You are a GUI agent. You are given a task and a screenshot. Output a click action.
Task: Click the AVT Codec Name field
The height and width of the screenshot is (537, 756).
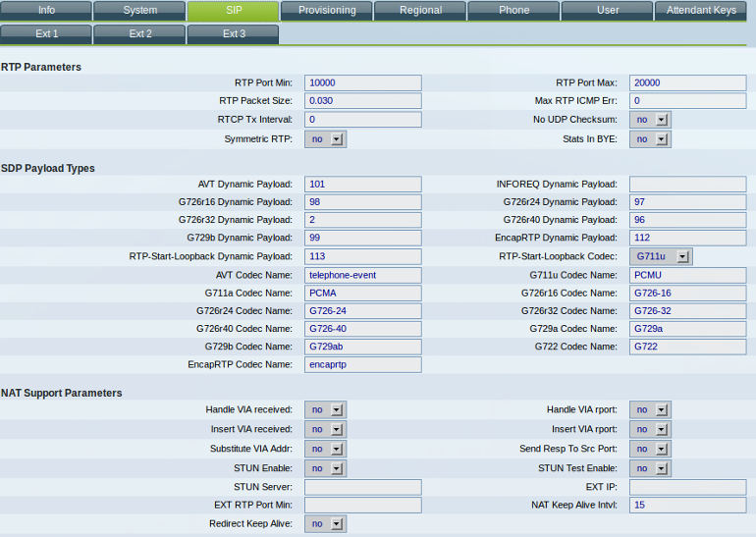tap(362, 275)
